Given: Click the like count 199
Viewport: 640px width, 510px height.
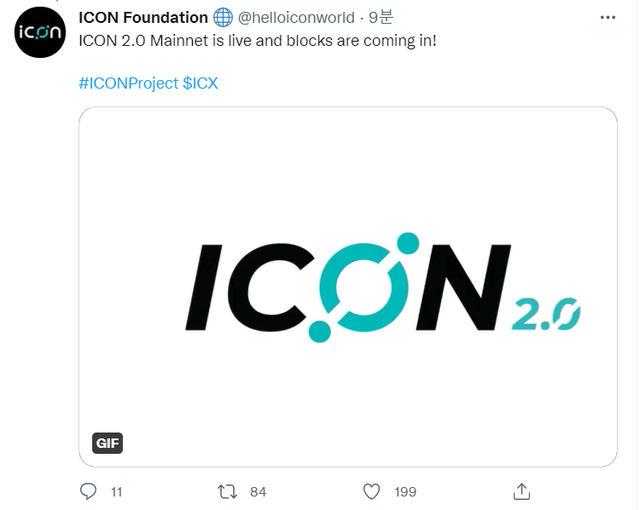Looking at the screenshot, I should pos(405,492).
